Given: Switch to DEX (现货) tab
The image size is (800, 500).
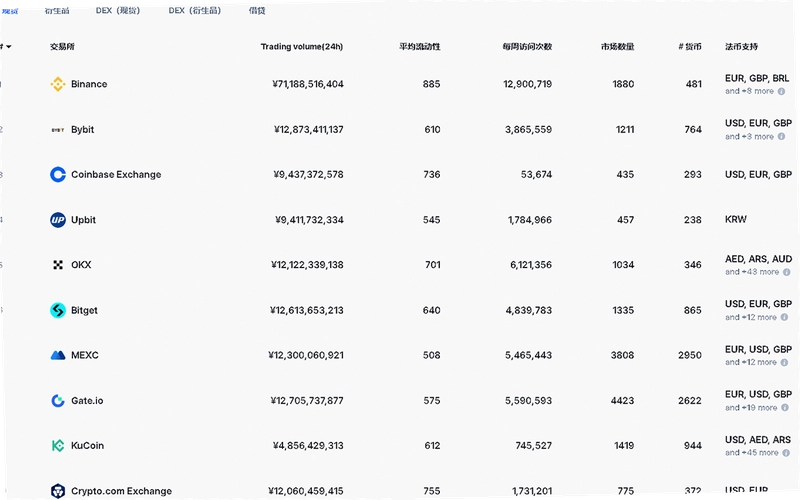Looking at the screenshot, I should click(118, 10).
